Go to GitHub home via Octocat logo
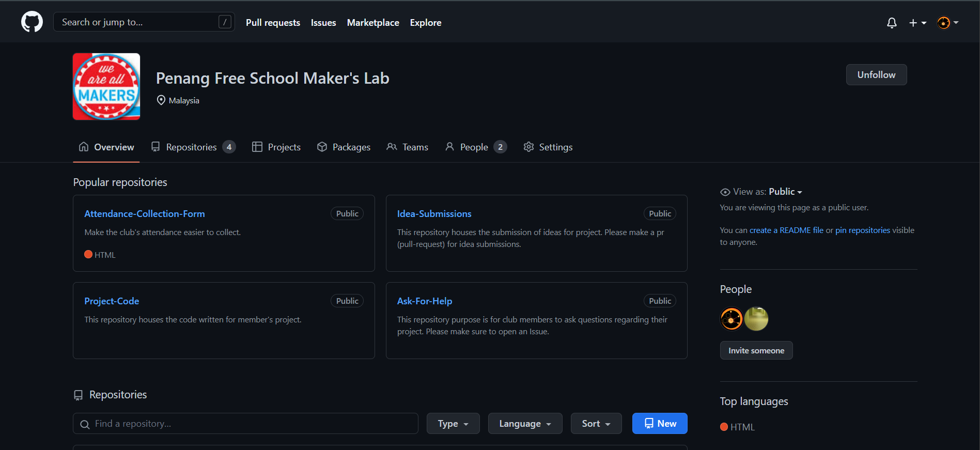 (32, 22)
